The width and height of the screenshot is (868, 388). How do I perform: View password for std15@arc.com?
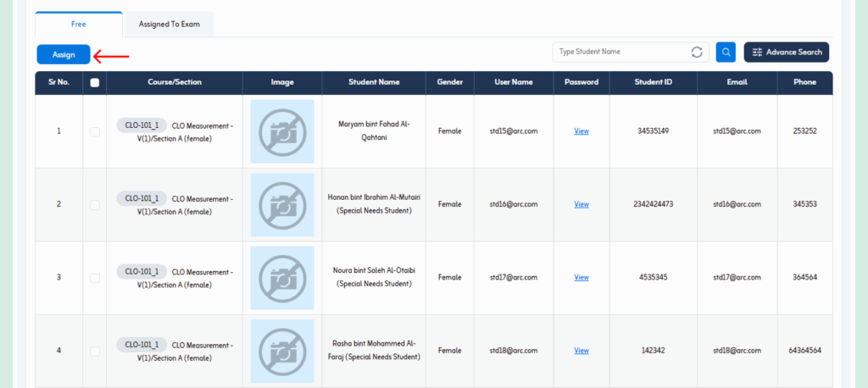click(x=581, y=131)
